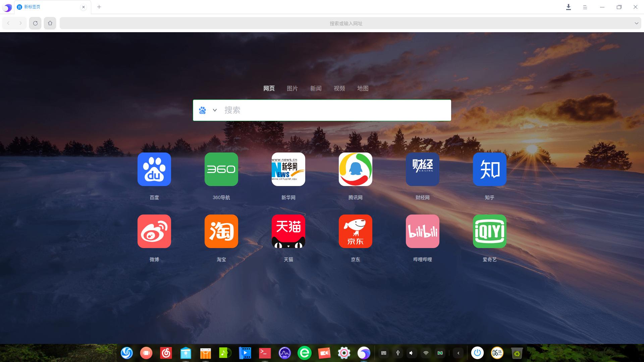Open the settings gear in the dock

(344, 353)
